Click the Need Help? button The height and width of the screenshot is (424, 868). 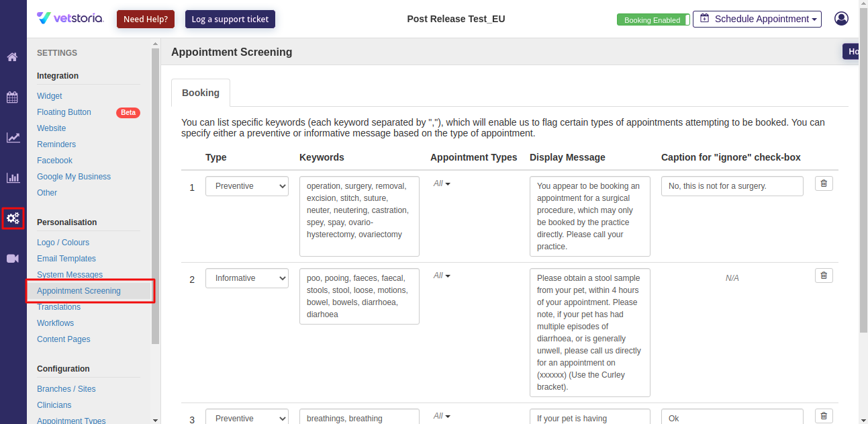(145, 19)
